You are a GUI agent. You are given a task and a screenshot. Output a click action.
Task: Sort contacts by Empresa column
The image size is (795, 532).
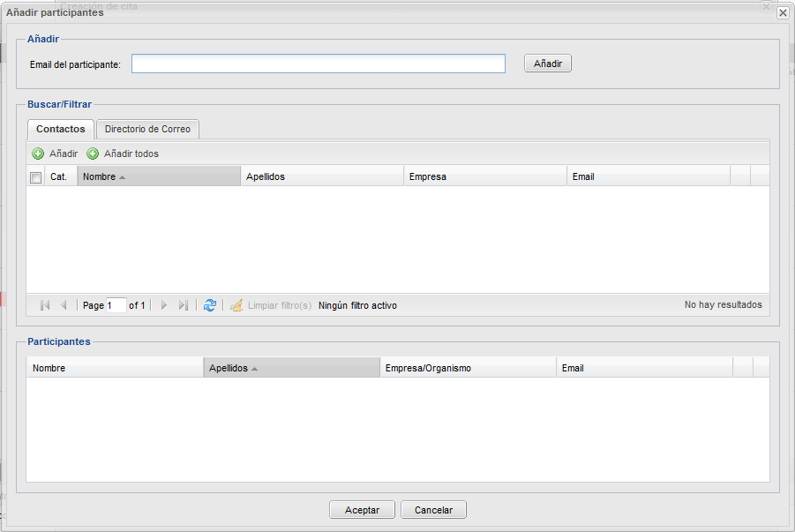[485, 176]
